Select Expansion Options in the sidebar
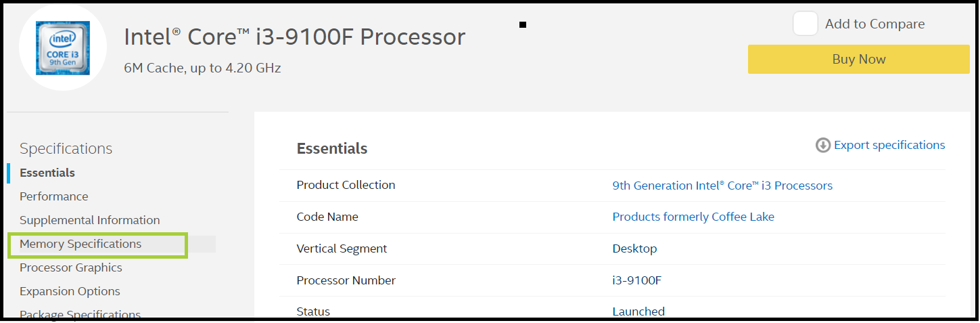 pos(70,291)
